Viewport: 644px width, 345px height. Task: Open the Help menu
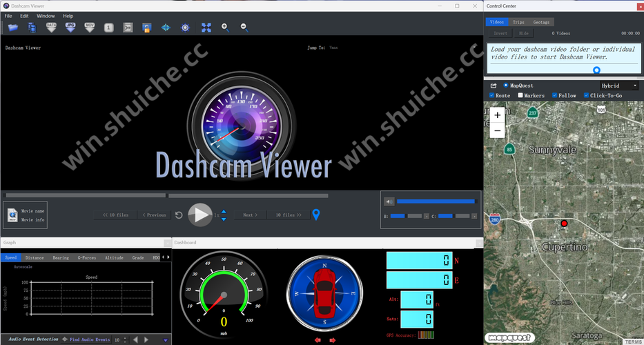[68, 16]
